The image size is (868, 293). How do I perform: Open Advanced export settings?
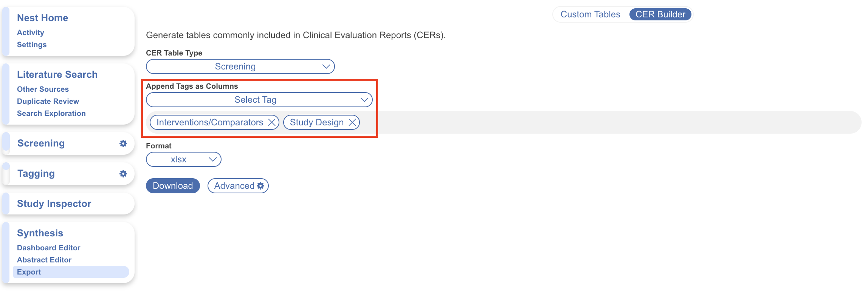[x=238, y=186]
